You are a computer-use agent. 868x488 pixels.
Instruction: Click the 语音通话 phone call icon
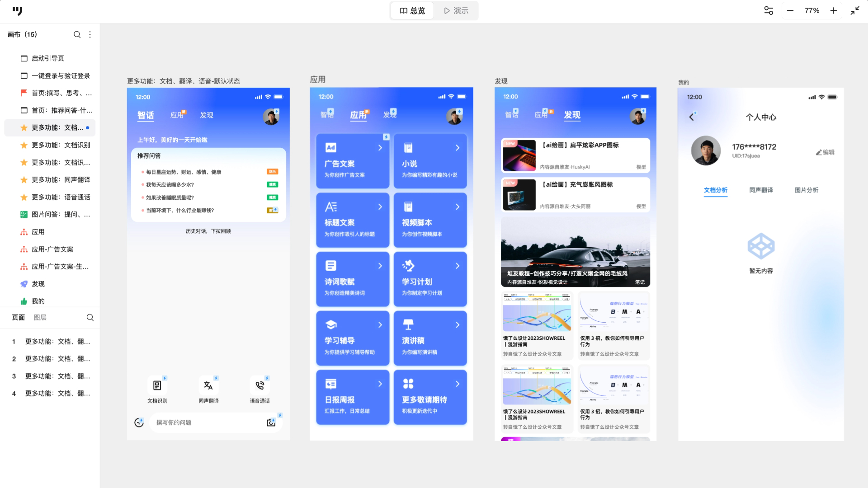pyautogui.click(x=259, y=385)
